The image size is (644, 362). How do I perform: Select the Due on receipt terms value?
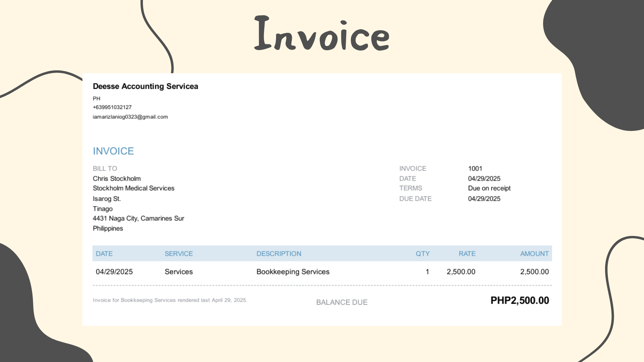(x=489, y=188)
